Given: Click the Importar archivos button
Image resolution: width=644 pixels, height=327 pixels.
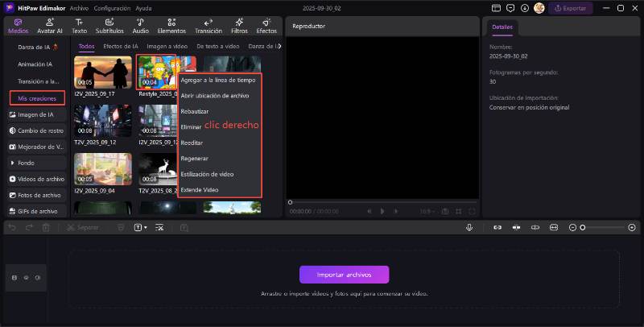Looking at the screenshot, I should 344,275.
